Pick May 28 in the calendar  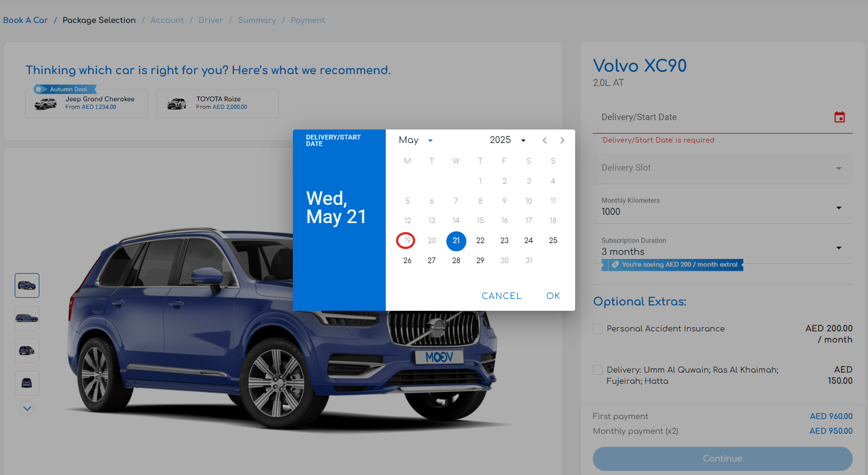(x=456, y=261)
